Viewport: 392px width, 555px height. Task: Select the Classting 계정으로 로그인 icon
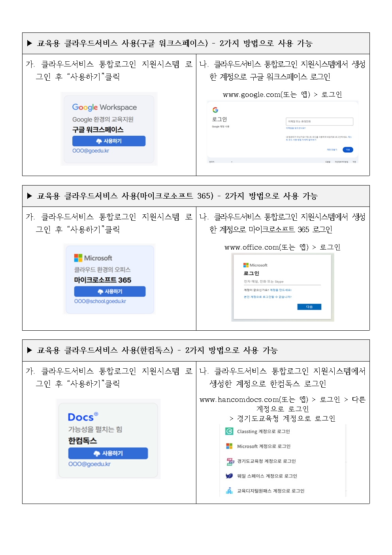[x=229, y=431]
